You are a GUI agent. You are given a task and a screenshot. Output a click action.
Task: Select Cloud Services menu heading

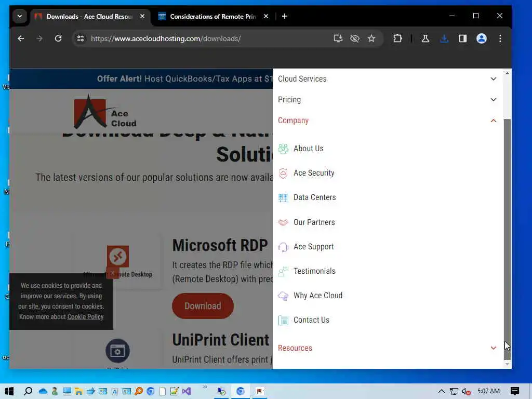[302, 79]
